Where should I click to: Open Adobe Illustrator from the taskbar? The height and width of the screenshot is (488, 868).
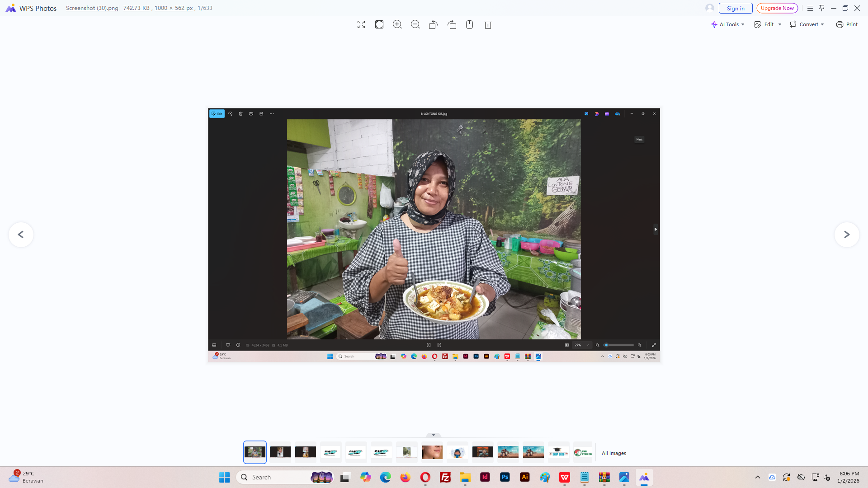(525, 477)
